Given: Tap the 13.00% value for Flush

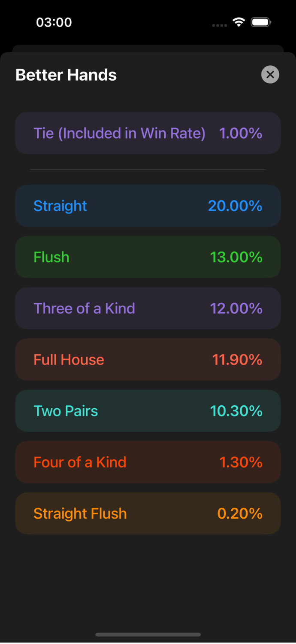Looking at the screenshot, I should pos(236,257).
